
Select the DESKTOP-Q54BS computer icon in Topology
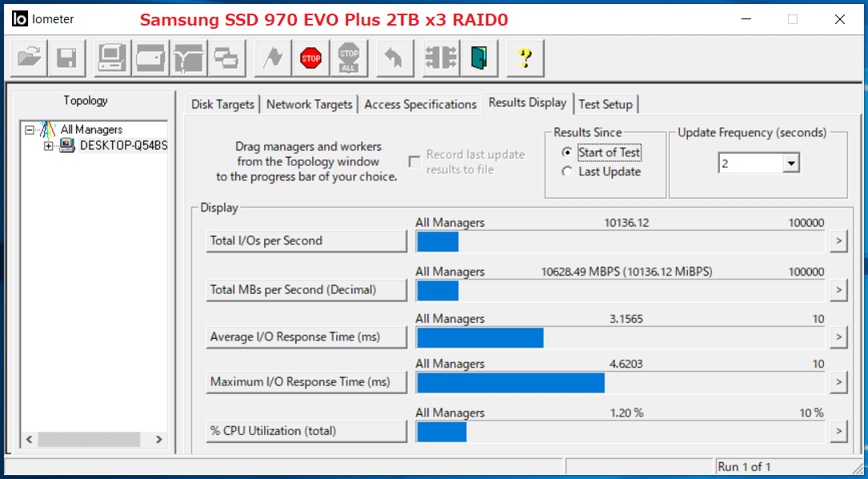click(67, 146)
